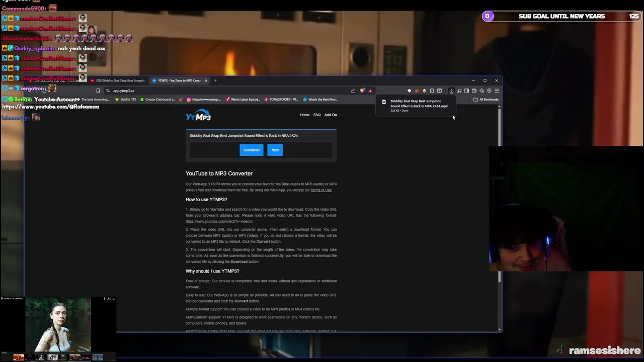This screenshot has width=644, height=362.
Task: Open downloaded Skiddity Skat Skap mp3 file entry
Action: [415, 106]
